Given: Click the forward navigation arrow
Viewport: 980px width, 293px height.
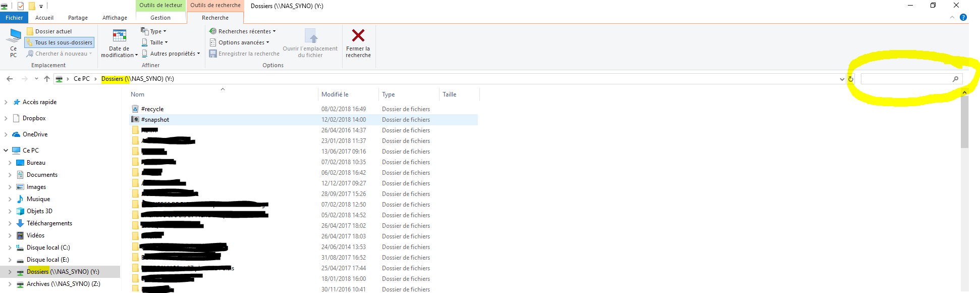Looking at the screenshot, I should tap(24, 79).
